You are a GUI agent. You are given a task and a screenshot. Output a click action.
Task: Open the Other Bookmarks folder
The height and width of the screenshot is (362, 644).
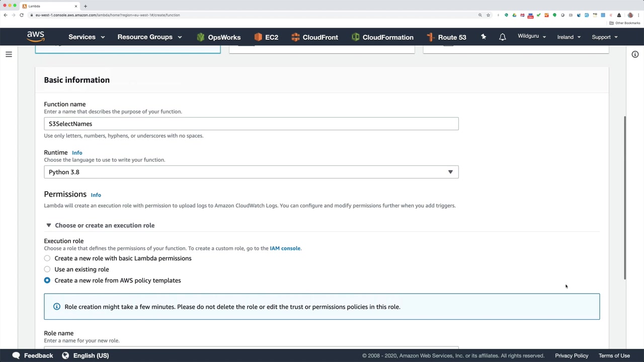point(625,23)
